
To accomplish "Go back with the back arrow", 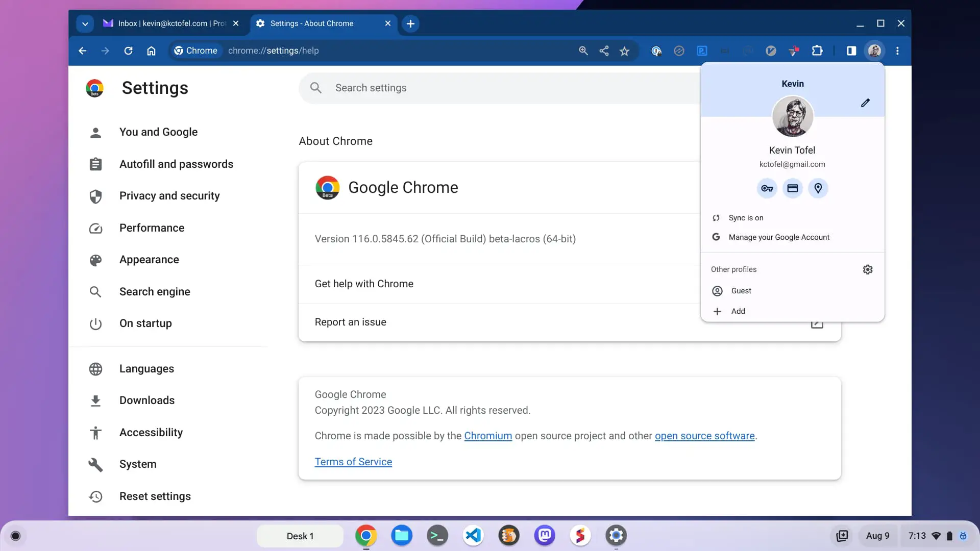I will tap(82, 51).
